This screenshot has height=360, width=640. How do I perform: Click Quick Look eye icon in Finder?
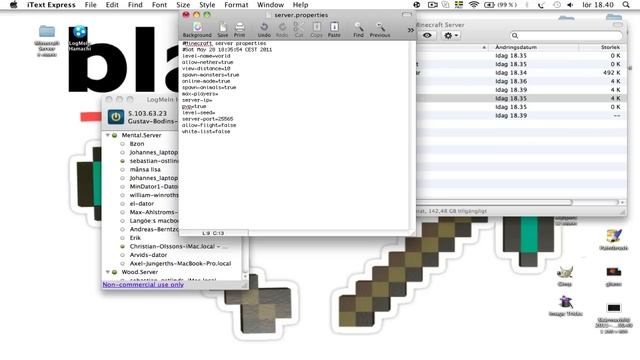(x=427, y=36)
